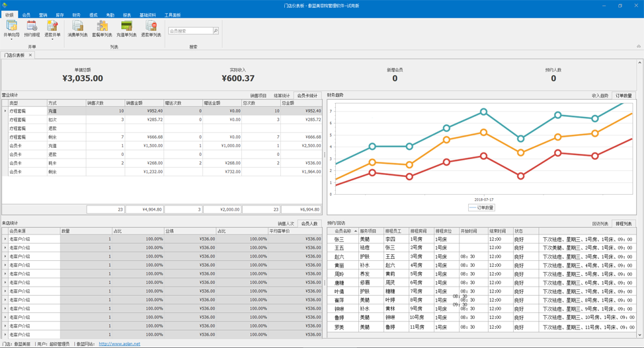Sort by the 会员名称 column header
The image size is (644, 348).
tap(343, 231)
